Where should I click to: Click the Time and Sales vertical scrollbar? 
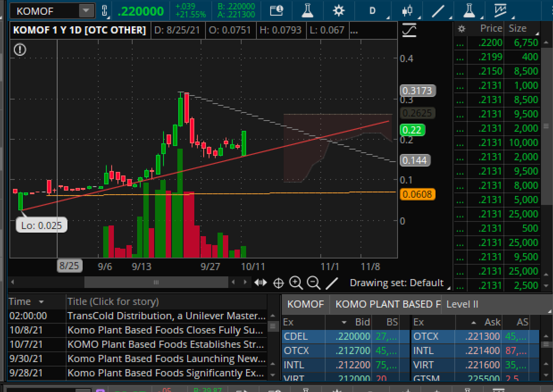[546, 127]
